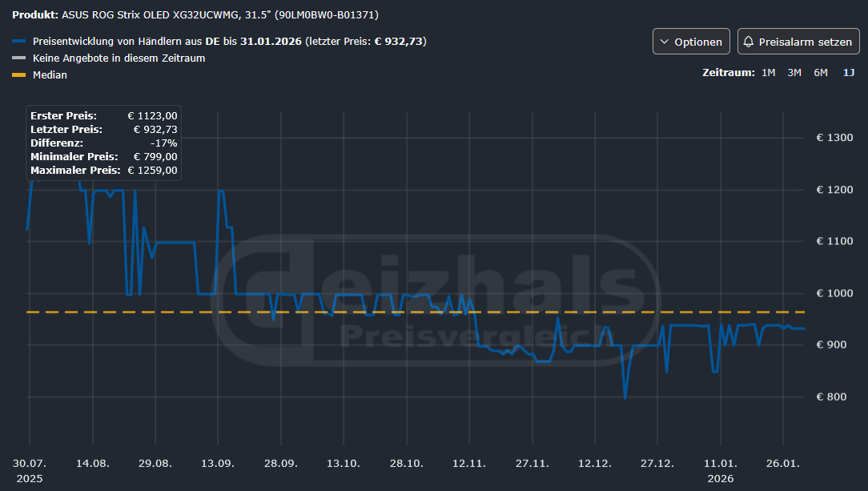Screen dimensions: 868x491
Task: Click the 13.10. date label
Action: [344, 463]
